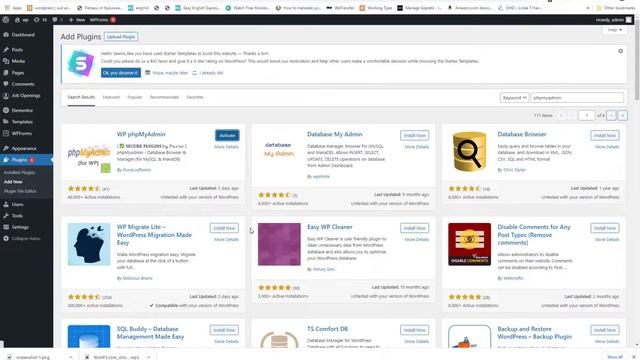Open Pages in the sidebar
Image resolution: width=640 pixels, height=360 pixels.
pyautogui.click(x=18, y=73)
